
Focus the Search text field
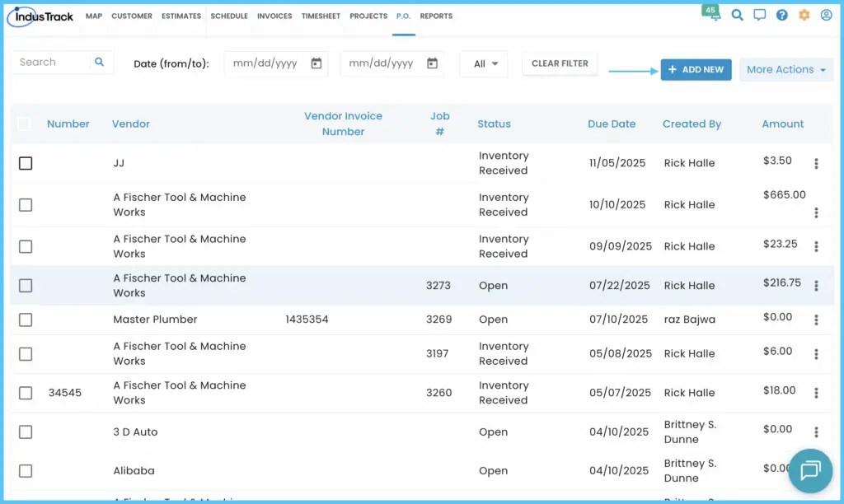click(x=51, y=62)
